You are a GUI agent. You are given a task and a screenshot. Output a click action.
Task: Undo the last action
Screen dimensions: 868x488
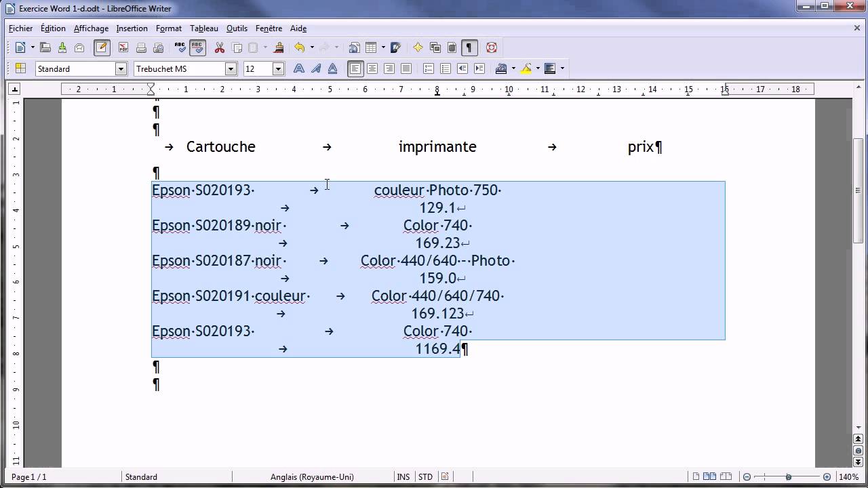300,47
